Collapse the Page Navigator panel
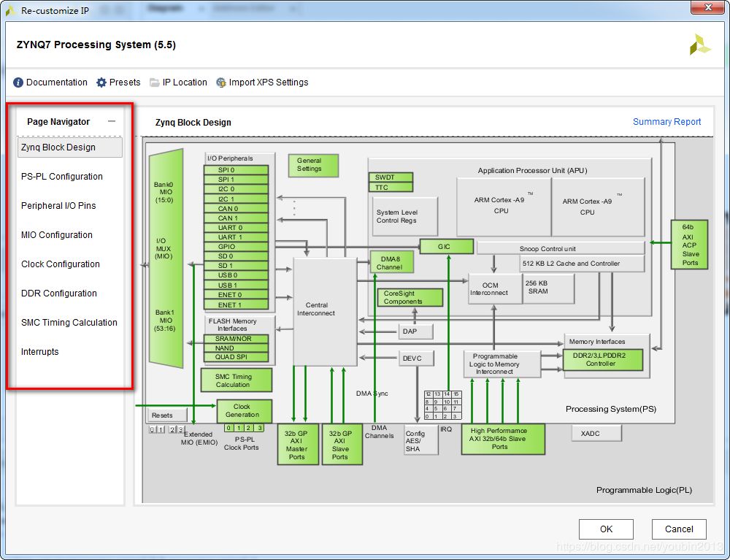Screen dimensions: 730x560 point(111,121)
